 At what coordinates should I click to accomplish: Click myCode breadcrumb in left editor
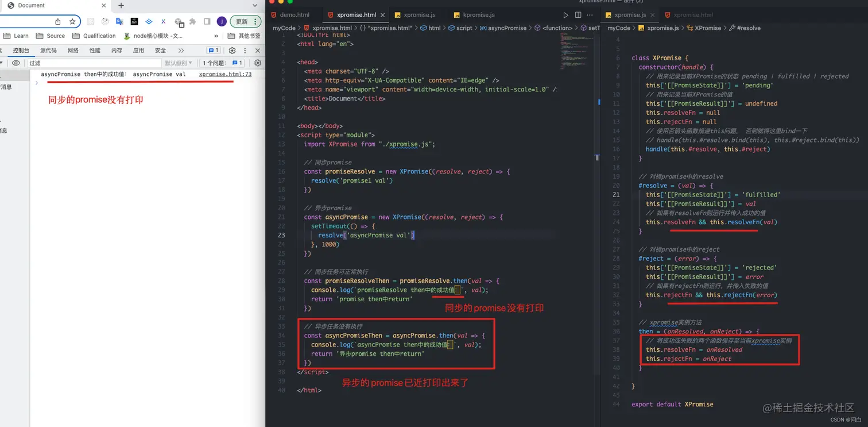(x=284, y=28)
